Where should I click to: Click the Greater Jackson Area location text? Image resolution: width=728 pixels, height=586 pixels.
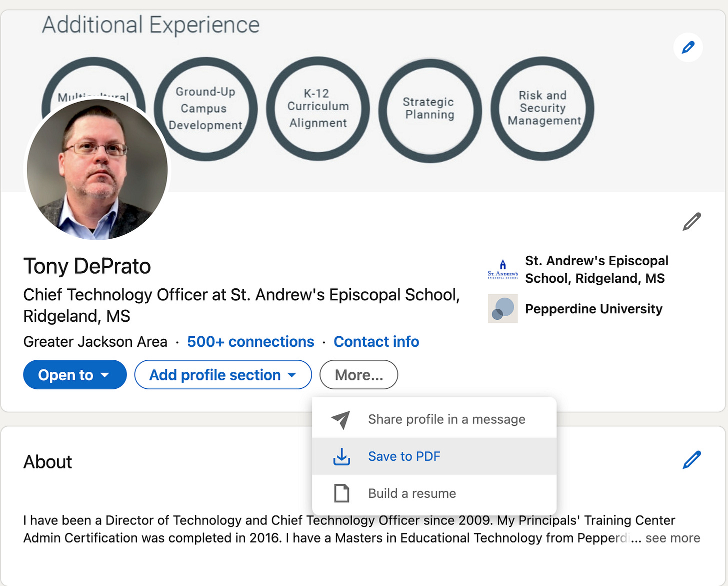95,342
